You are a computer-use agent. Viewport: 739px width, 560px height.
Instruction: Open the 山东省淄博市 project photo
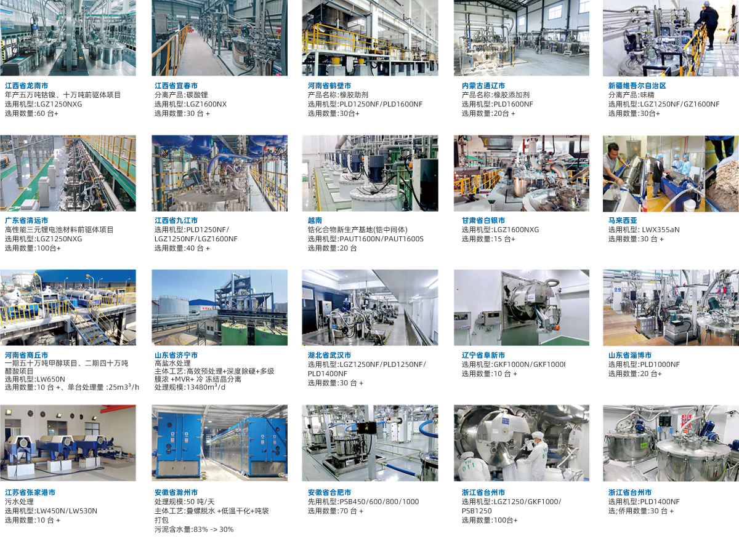pyautogui.click(x=671, y=308)
